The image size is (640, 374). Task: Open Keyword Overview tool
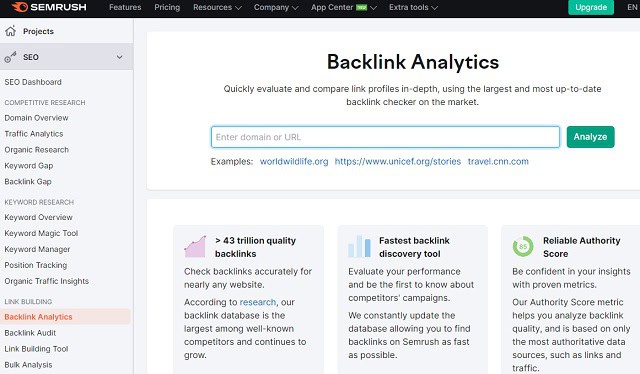coord(38,218)
